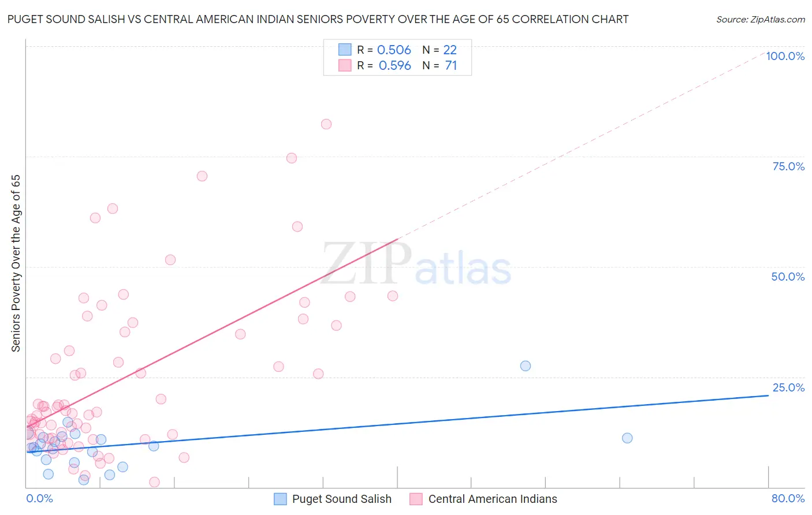The height and width of the screenshot is (515, 812).
Task: Click the Source: ZipAtlas.com text
Action: [761, 19]
